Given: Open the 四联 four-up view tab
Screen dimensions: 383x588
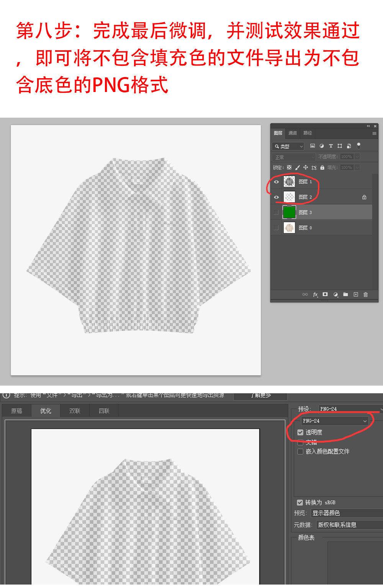Looking at the screenshot, I should (104, 411).
